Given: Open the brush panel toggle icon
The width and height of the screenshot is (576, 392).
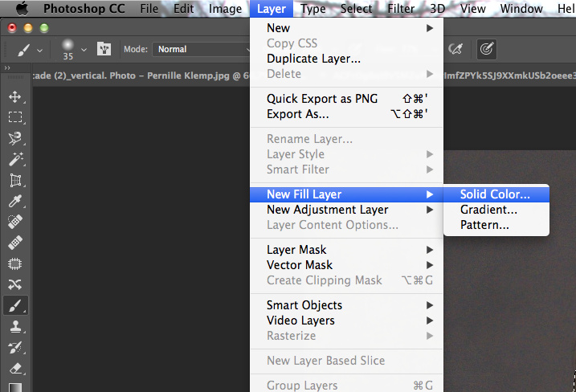Looking at the screenshot, I should 104,49.
